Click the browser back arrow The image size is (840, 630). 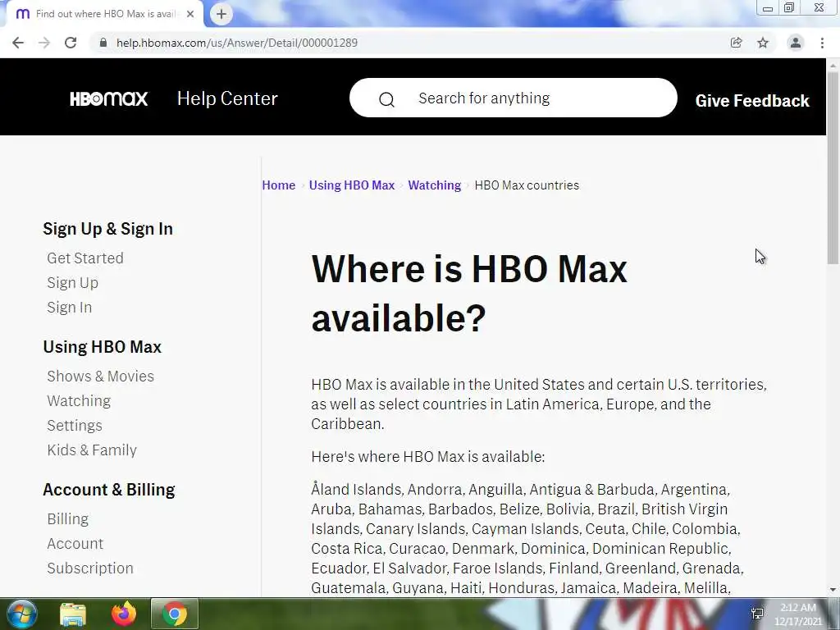point(18,43)
